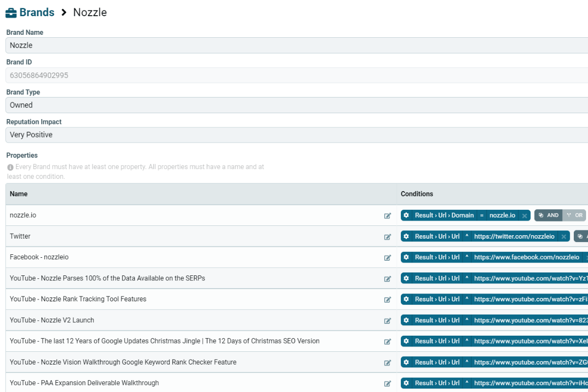The image size is (588, 392).
Task: Click the nozzle.io condition value
Action: (502, 215)
